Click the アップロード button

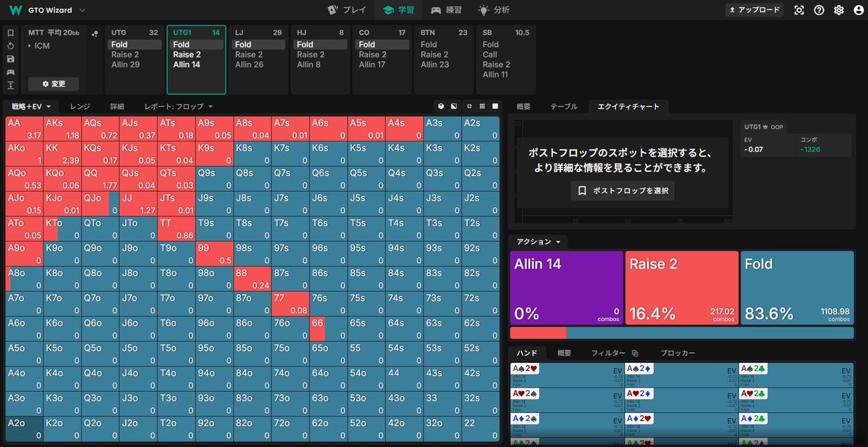click(754, 10)
